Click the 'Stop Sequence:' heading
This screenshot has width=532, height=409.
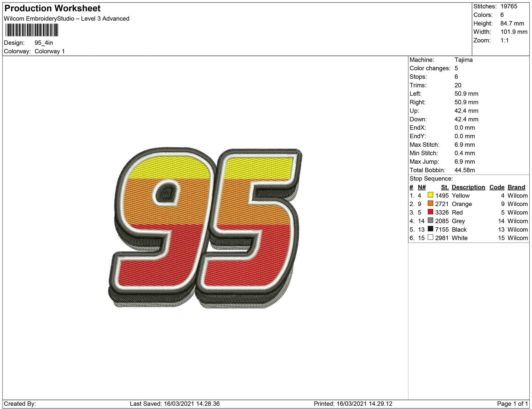431,178
